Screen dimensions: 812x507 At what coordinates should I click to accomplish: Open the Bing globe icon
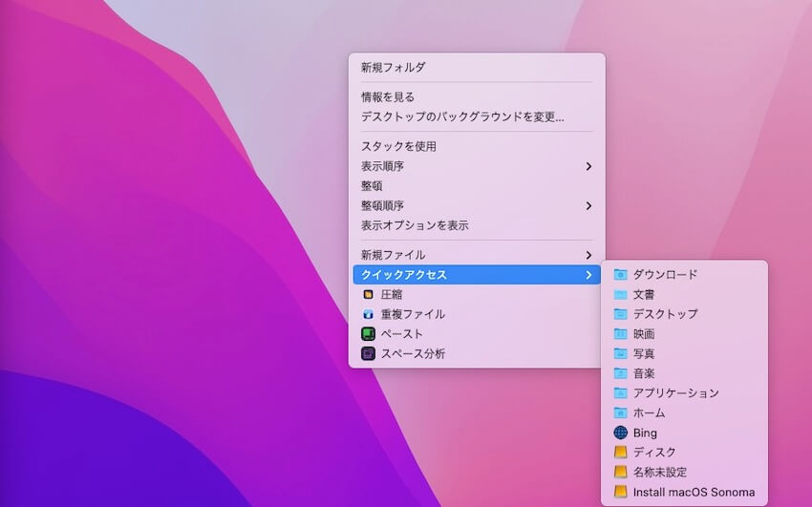[620, 433]
